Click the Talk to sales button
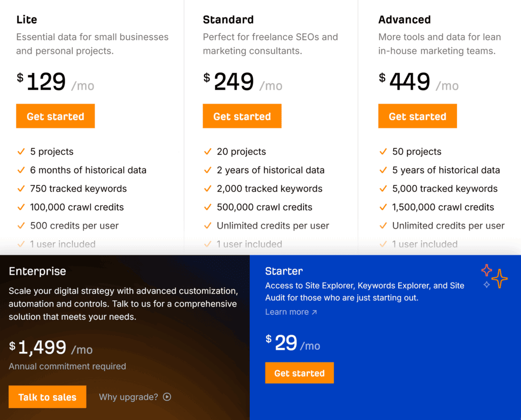The width and height of the screenshot is (521, 420). pos(47,397)
